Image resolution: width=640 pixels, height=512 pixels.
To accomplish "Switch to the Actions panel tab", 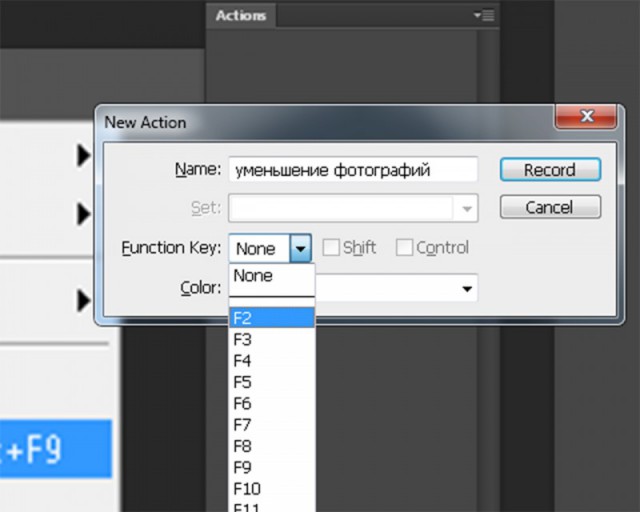I will [x=241, y=16].
